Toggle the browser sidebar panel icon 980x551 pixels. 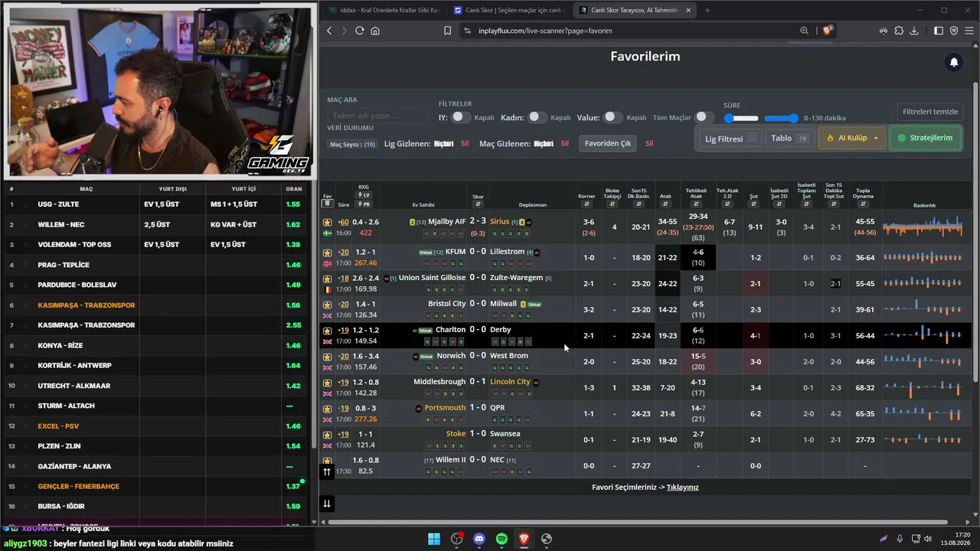click(939, 31)
